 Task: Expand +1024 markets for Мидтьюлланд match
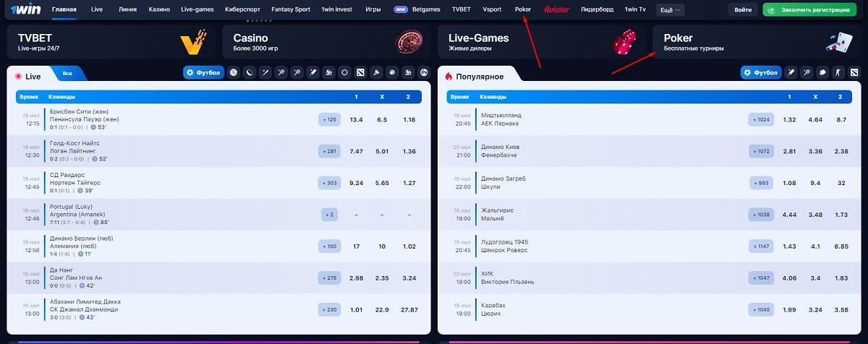760,119
